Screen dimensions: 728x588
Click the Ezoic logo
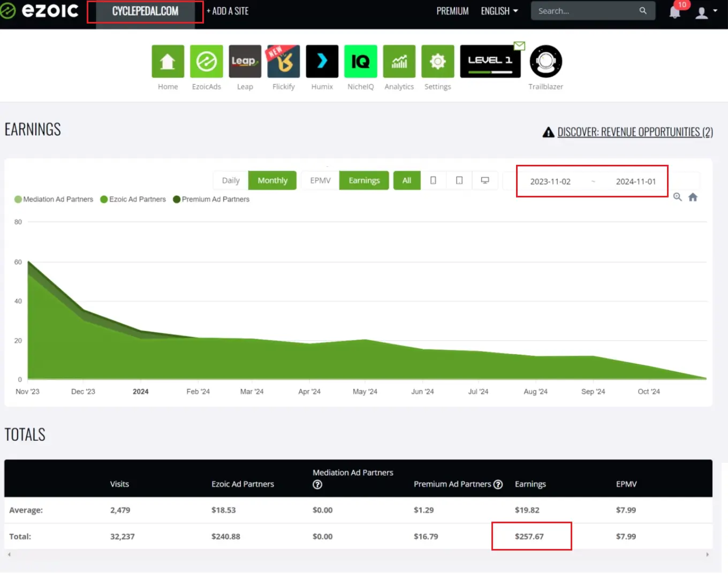[x=39, y=11]
